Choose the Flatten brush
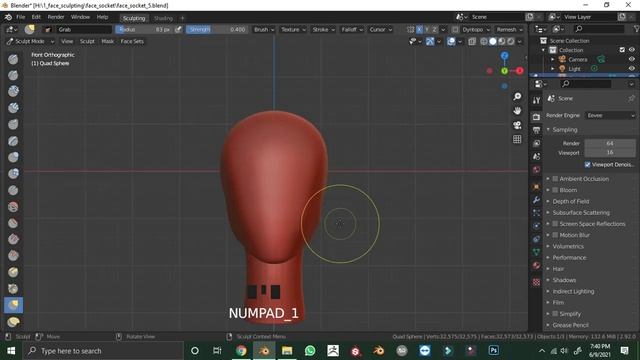 point(13,223)
